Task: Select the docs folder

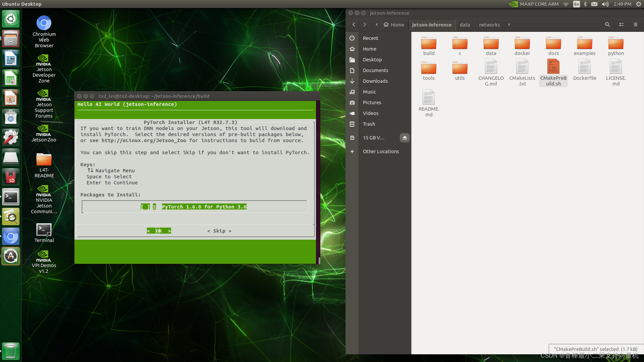Action: [553, 46]
